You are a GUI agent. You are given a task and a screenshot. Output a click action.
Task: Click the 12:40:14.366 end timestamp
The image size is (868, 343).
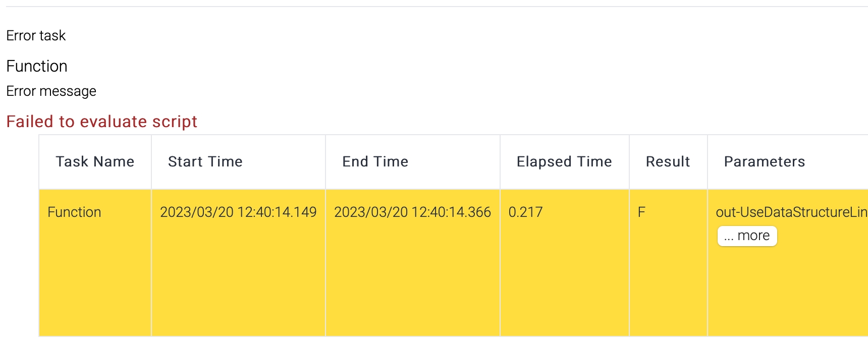[x=451, y=212]
